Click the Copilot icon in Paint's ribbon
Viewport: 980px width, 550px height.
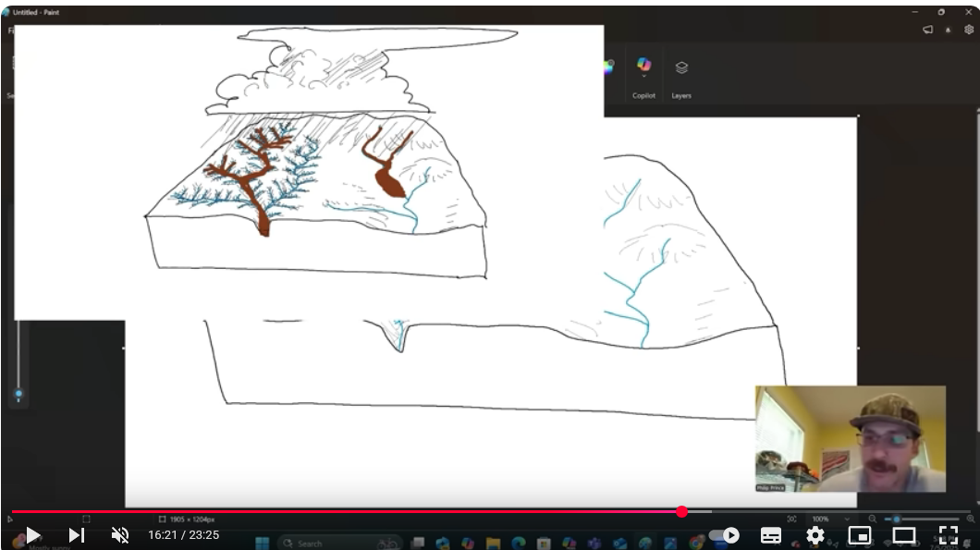(643, 64)
